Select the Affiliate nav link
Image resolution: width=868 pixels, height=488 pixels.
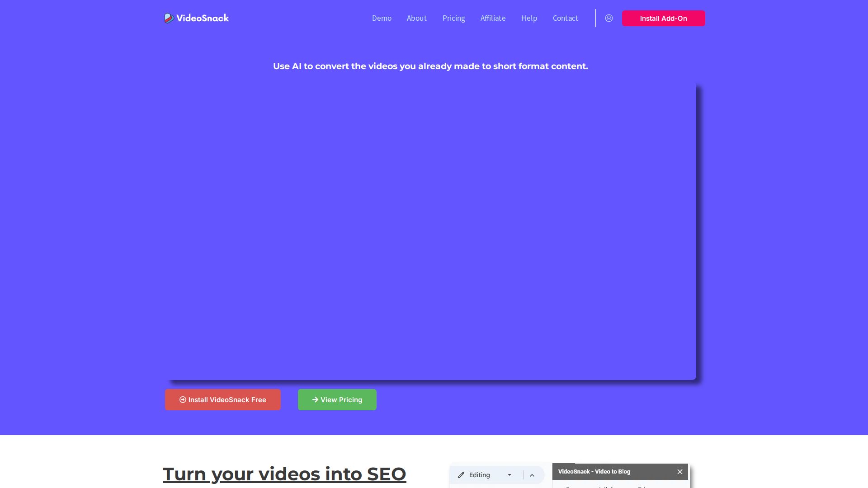coord(493,18)
